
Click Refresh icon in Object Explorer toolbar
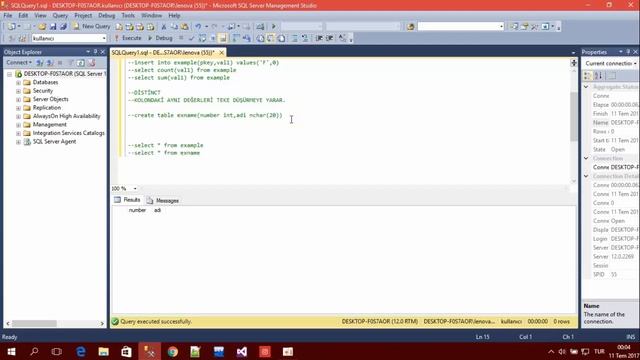coord(81,62)
